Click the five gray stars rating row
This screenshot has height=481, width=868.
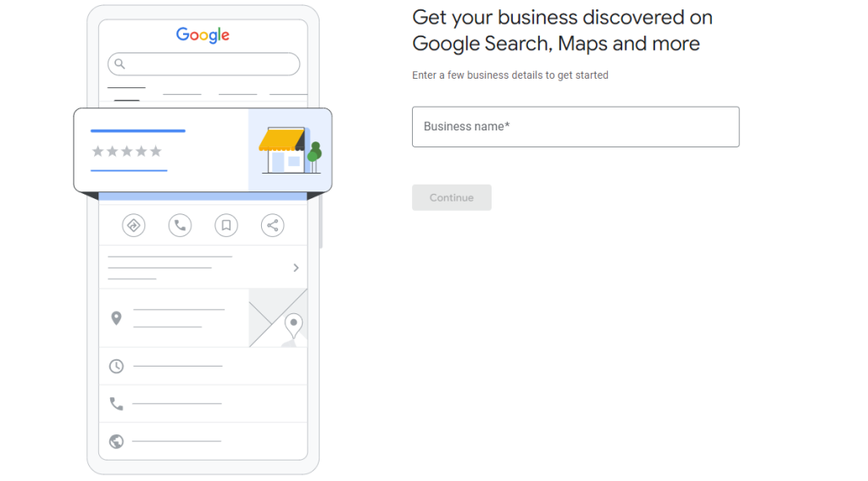click(x=126, y=152)
